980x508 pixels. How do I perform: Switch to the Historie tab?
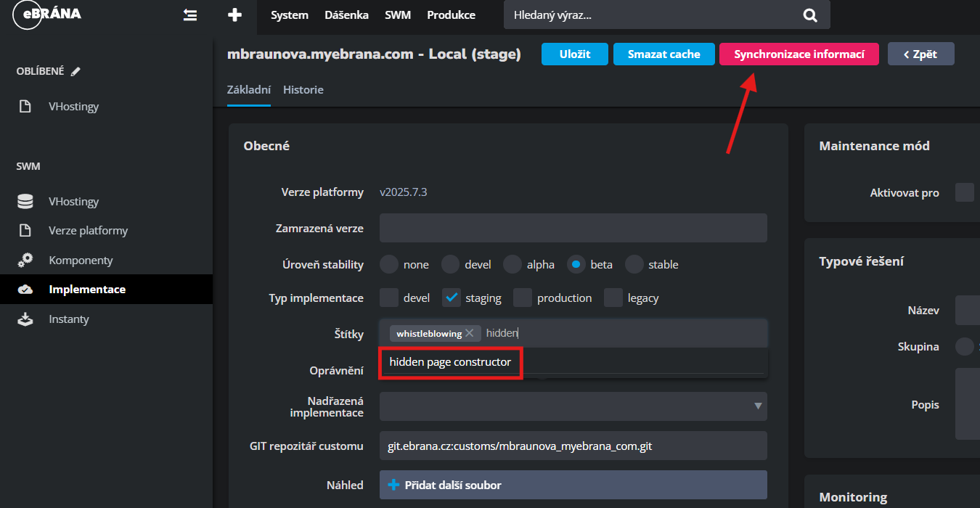click(303, 90)
